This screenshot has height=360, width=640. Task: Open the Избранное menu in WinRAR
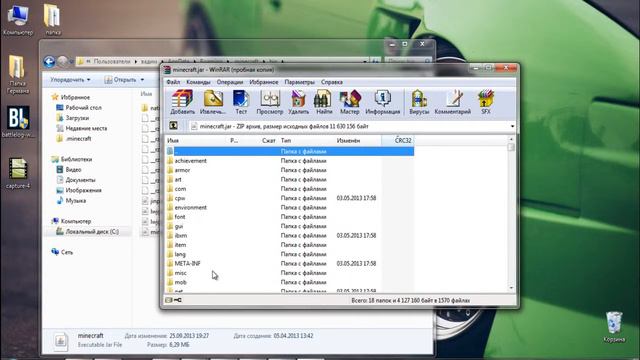[264, 82]
